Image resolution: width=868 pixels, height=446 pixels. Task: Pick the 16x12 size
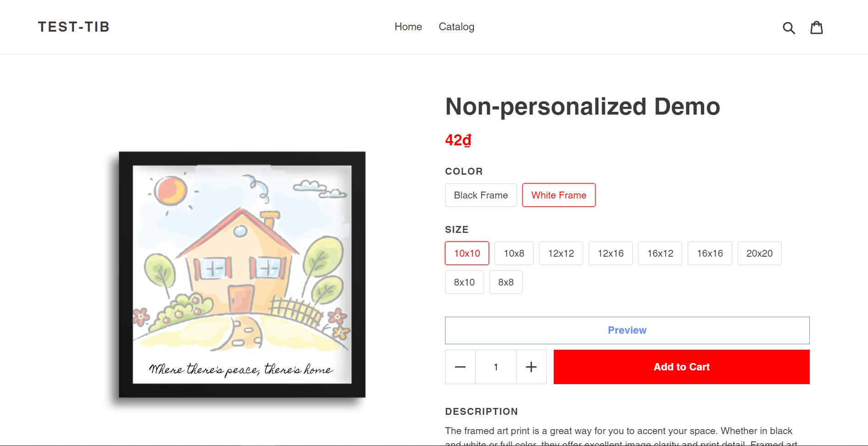coord(660,253)
